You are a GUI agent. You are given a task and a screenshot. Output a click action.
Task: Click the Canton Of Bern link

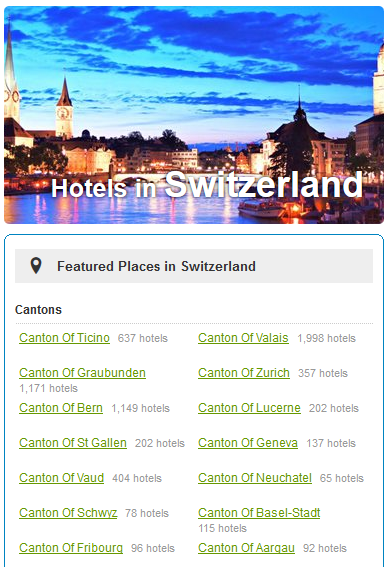pos(61,408)
